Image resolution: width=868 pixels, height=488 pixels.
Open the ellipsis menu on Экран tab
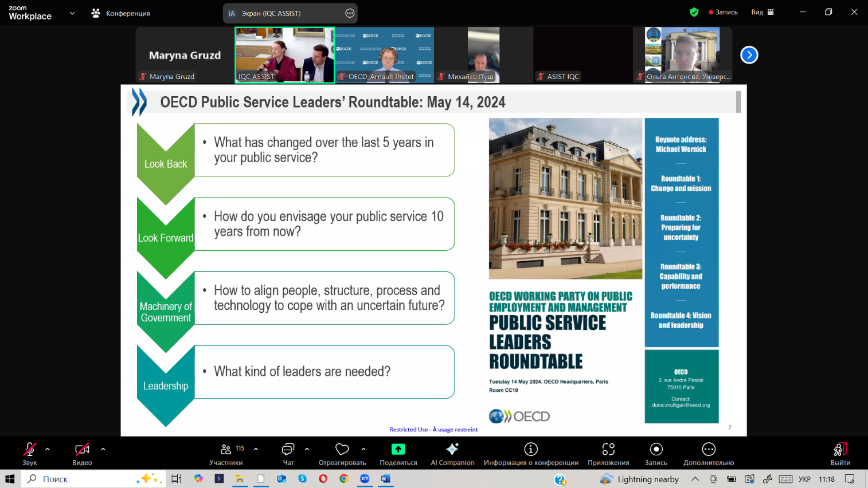click(350, 13)
